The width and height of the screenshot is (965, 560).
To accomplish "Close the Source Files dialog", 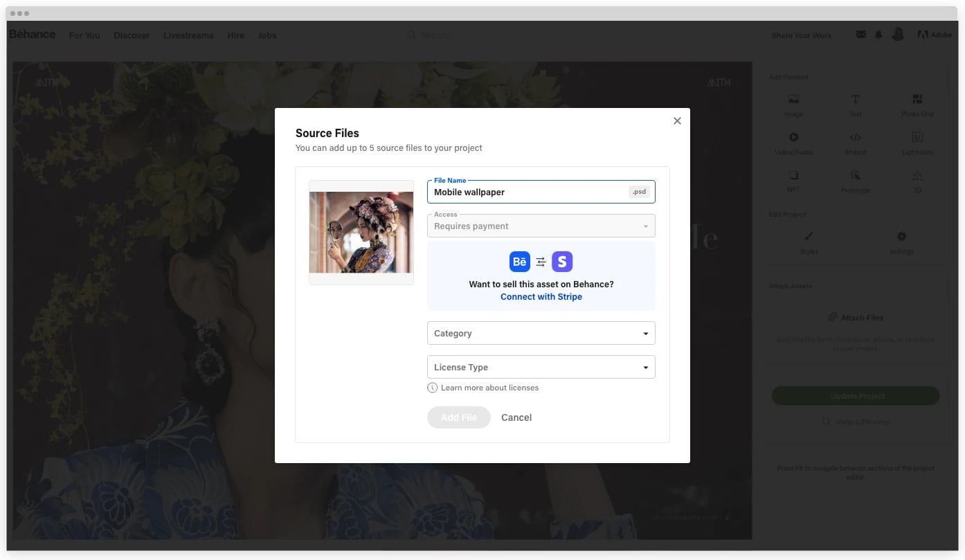I will (x=677, y=120).
